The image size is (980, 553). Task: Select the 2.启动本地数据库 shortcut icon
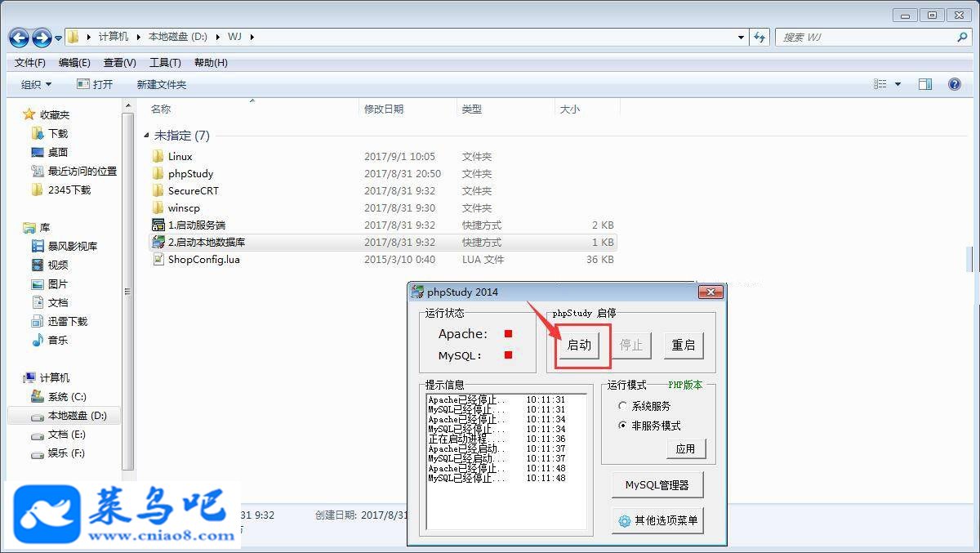[158, 242]
